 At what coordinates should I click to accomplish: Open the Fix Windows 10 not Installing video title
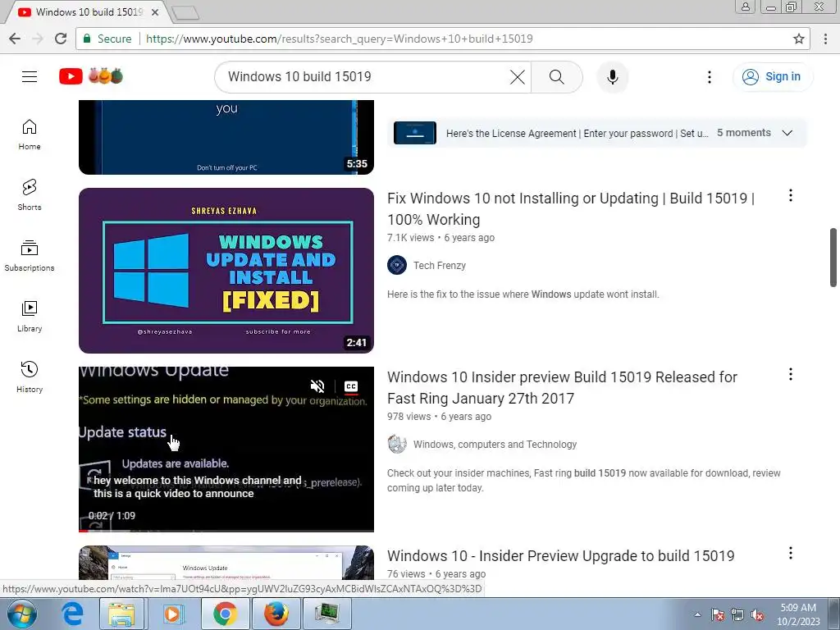[x=571, y=209]
